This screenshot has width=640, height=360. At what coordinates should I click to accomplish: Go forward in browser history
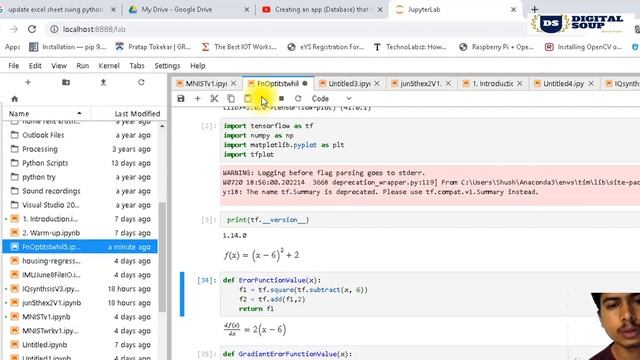click(14, 29)
